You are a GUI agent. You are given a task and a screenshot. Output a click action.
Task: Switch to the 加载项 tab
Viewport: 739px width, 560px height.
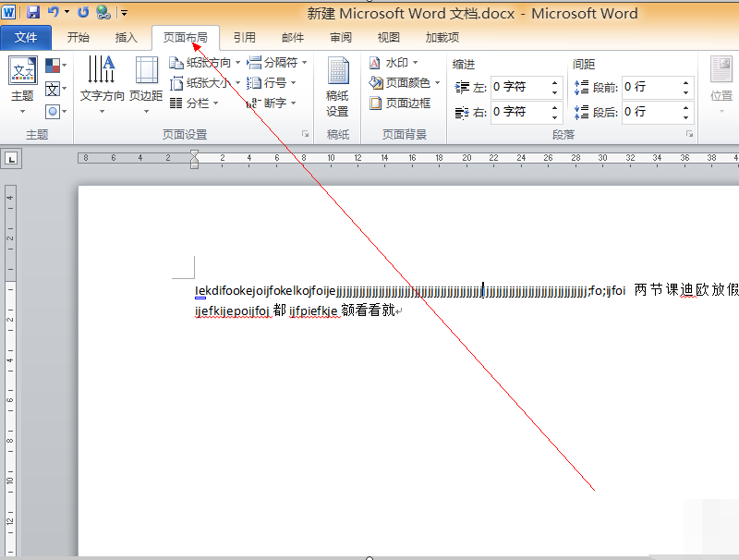click(442, 37)
